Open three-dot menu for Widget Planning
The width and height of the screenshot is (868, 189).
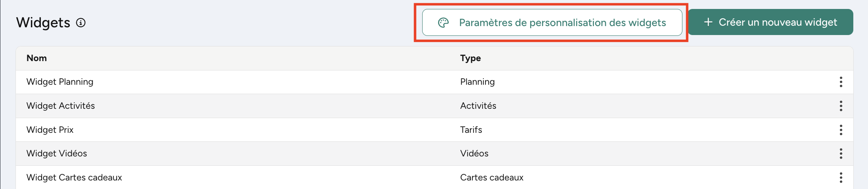point(841,82)
